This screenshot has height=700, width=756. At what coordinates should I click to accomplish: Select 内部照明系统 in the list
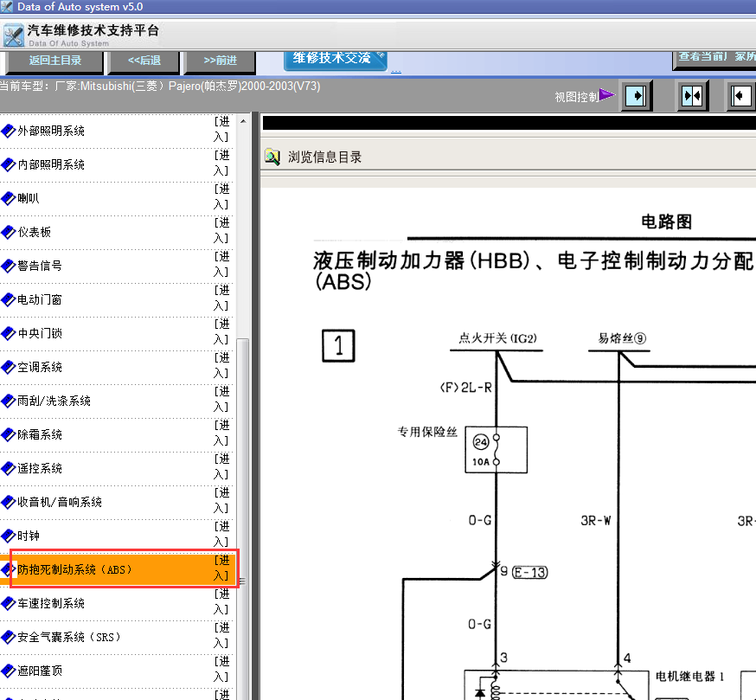coord(51,164)
